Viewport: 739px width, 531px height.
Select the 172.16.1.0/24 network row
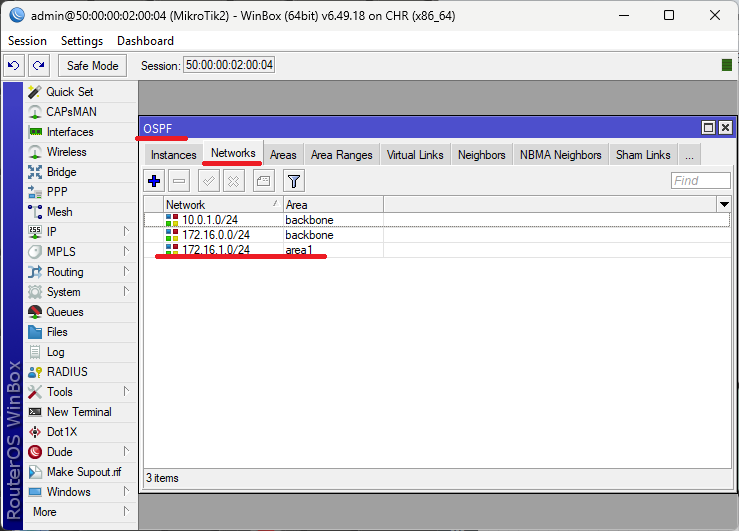(x=216, y=250)
